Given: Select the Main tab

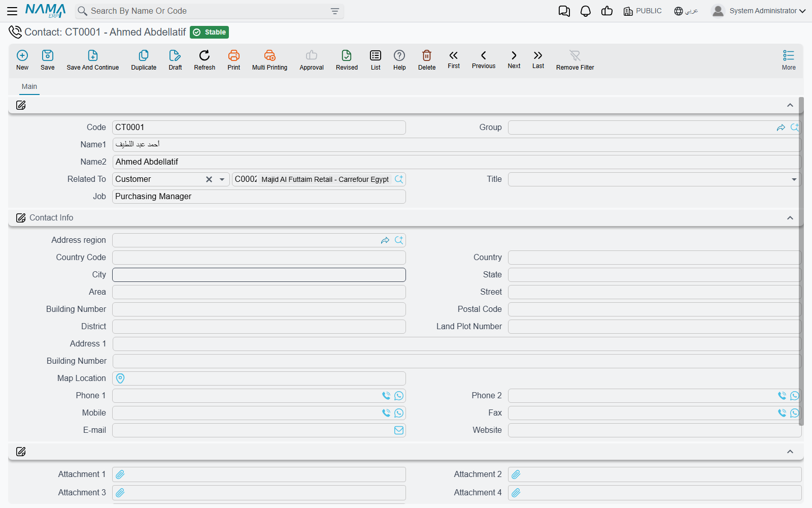Looking at the screenshot, I should pyautogui.click(x=29, y=87).
